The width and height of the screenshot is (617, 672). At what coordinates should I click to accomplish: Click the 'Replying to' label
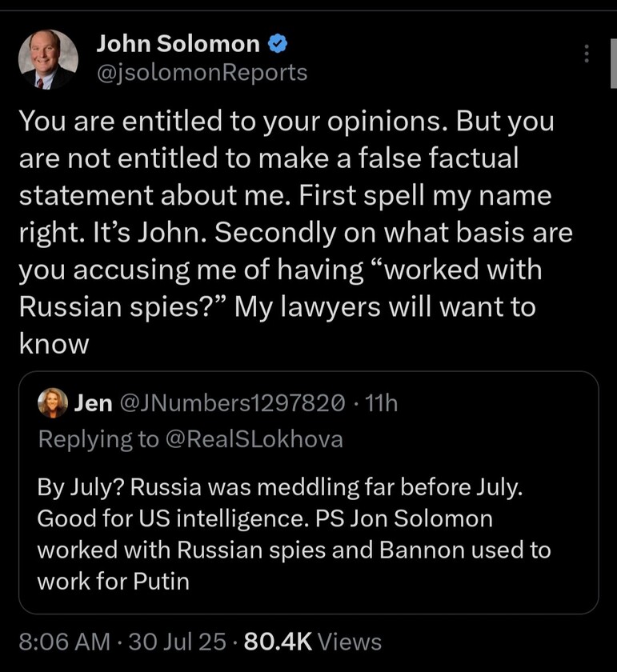pyautogui.click(x=98, y=438)
